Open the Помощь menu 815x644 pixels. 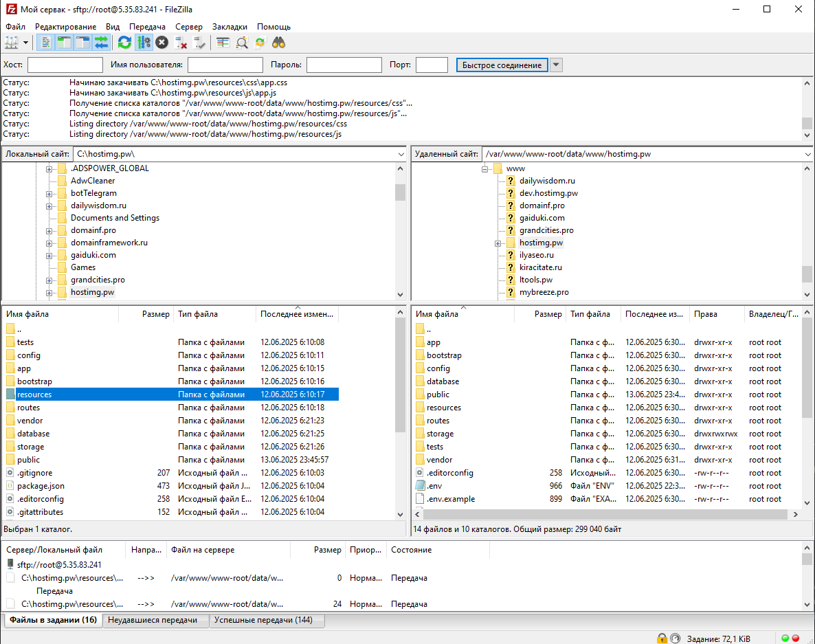pyautogui.click(x=274, y=27)
